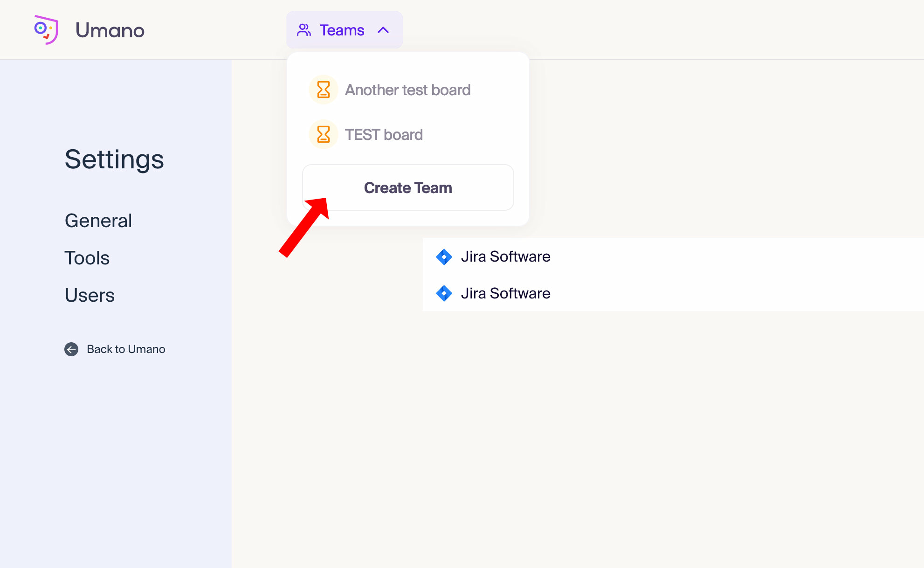Go Back to Umano link
The width and height of the screenshot is (924, 568).
[126, 349]
